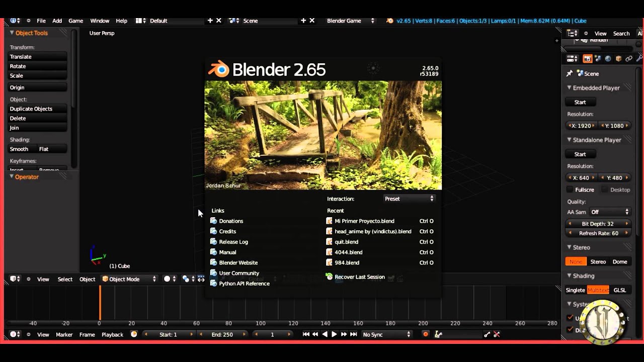Click the Bit Depth 32 slider
The image size is (644, 362).
[598, 224]
